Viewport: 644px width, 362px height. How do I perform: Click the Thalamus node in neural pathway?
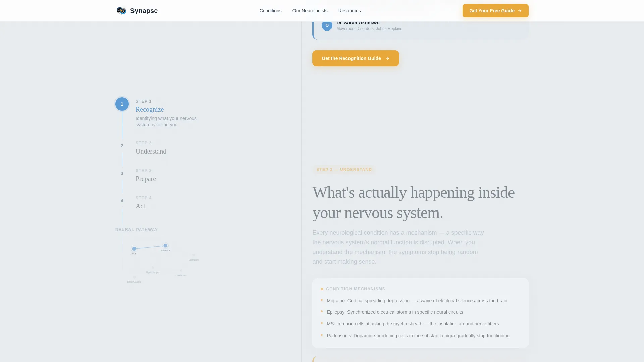click(165, 246)
